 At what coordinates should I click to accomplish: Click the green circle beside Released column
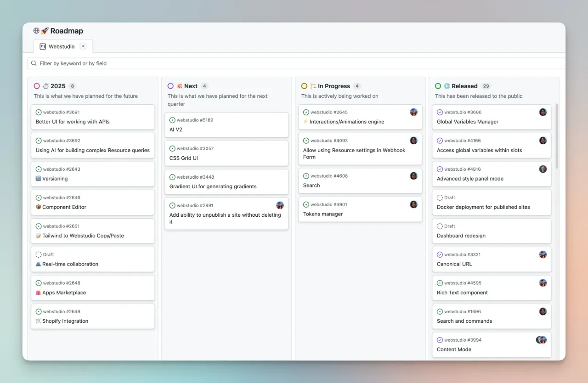pos(438,86)
